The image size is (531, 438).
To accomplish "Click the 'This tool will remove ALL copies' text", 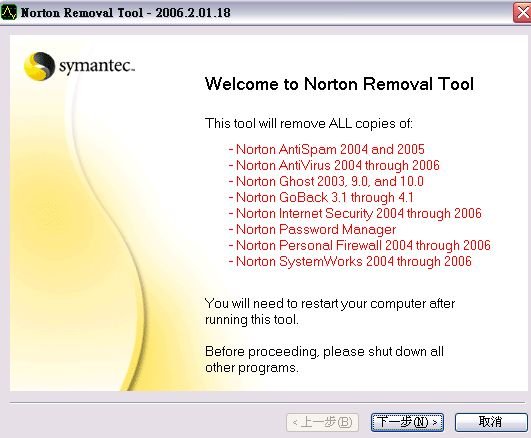I will (309, 123).
